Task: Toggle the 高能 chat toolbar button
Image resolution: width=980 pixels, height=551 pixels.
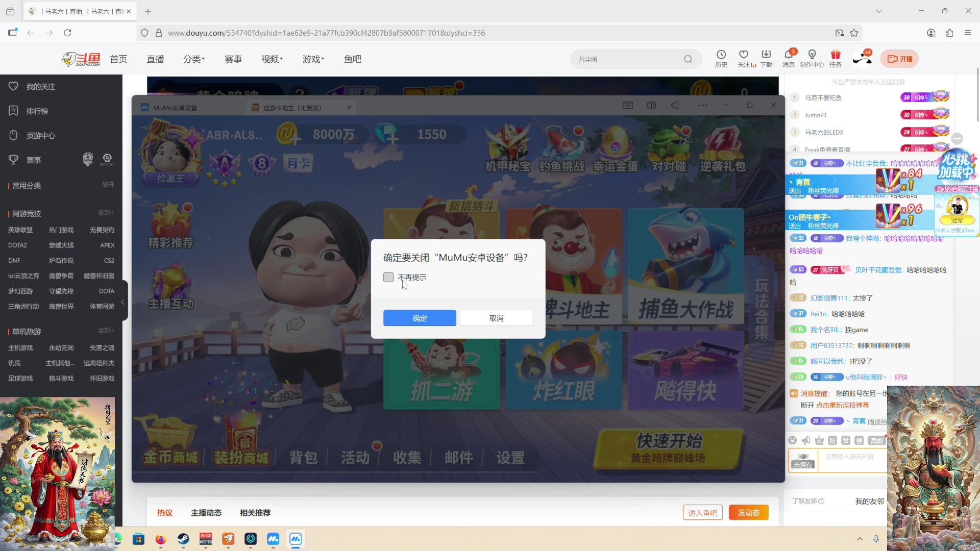Action: click(x=876, y=440)
